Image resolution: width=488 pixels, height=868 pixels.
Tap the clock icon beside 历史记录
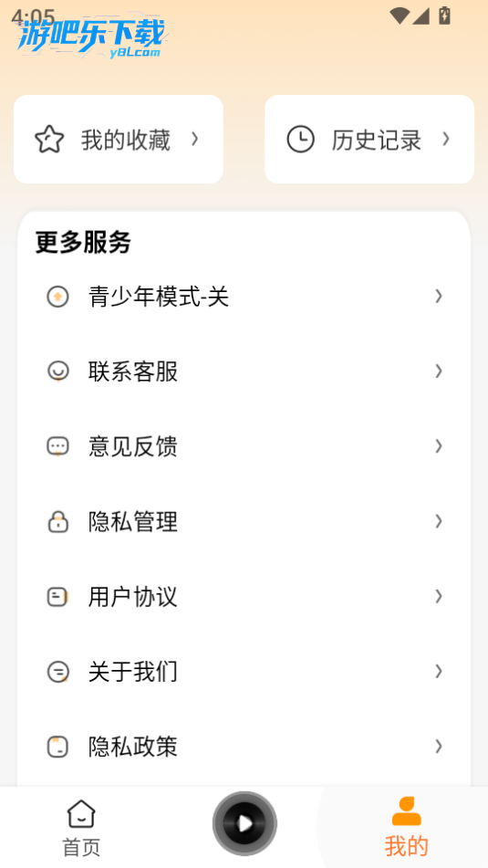coord(300,139)
